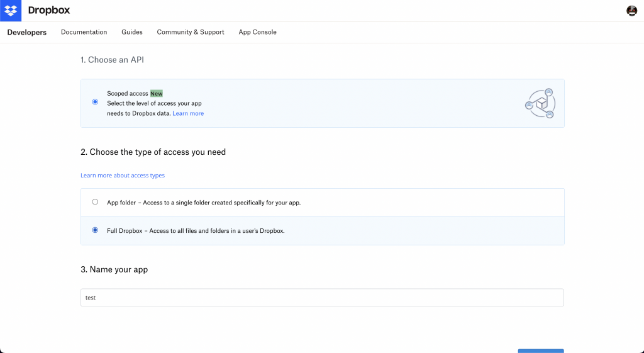Click the scoped access network illustration
This screenshot has height=353, width=644.
(x=540, y=103)
